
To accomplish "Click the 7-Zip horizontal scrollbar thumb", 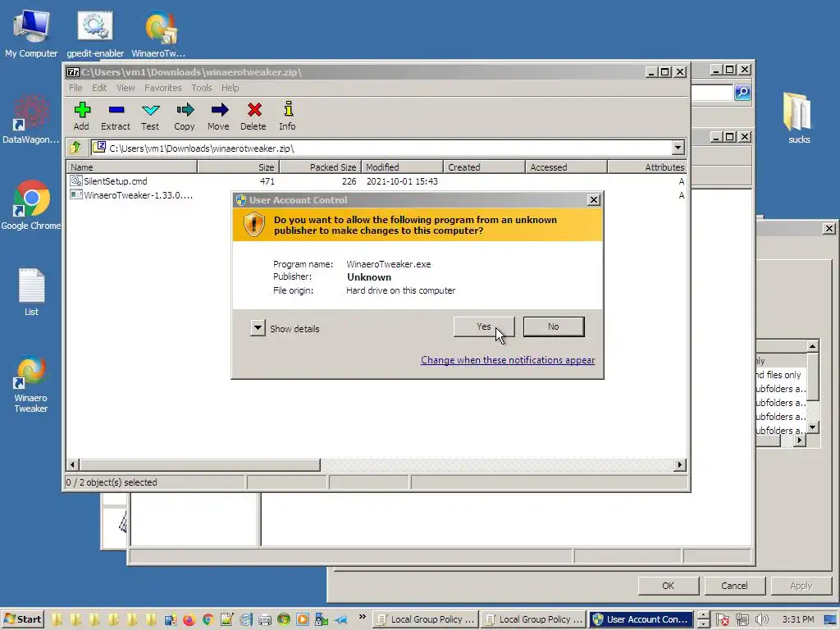I will (200, 464).
